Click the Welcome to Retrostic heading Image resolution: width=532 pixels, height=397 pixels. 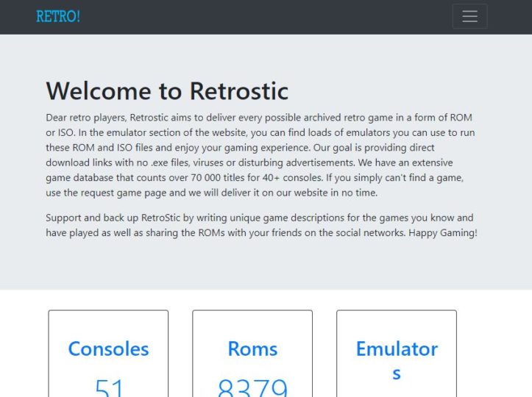(x=167, y=90)
